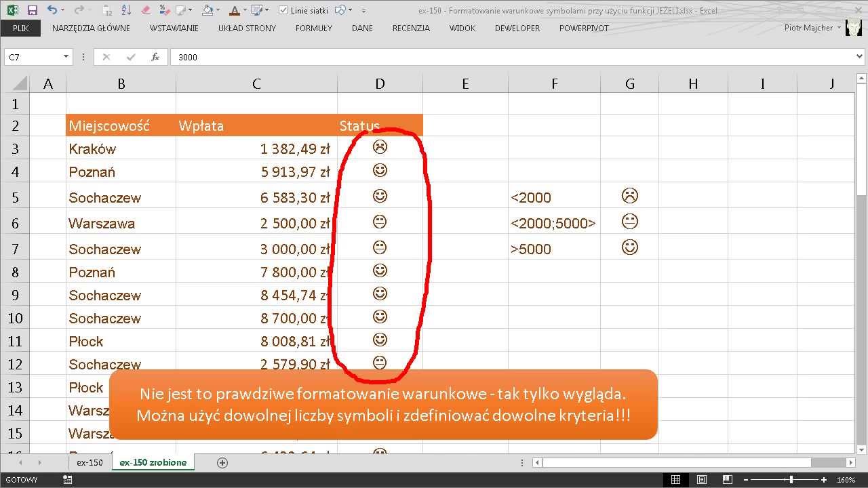Click the Excel application icon in title bar

pos(12,10)
